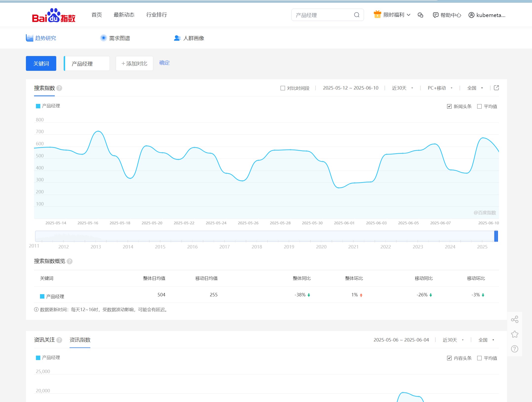Uncheck the 新闻头条 checkbox
This screenshot has height=402, width=532.
click(449, 106)
